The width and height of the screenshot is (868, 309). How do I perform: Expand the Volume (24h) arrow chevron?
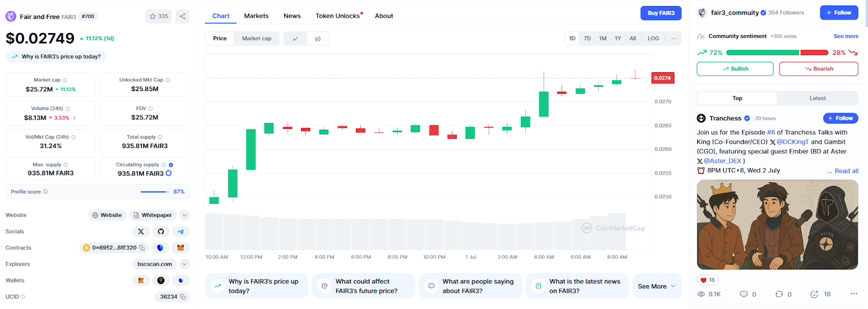(x=74, y=118)
